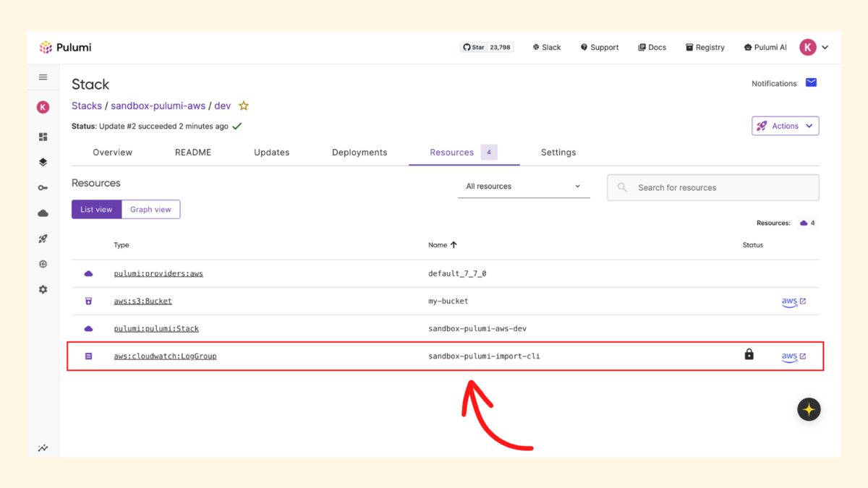The height and width of the screenshot is (488, 868).
Task: Click the cloud icon for pulumi:providers:aws
Action: click(89, 274)
